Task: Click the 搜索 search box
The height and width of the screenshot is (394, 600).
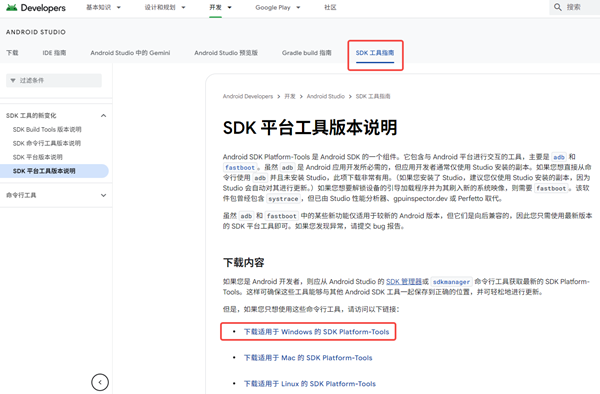Action: [575, 7]
